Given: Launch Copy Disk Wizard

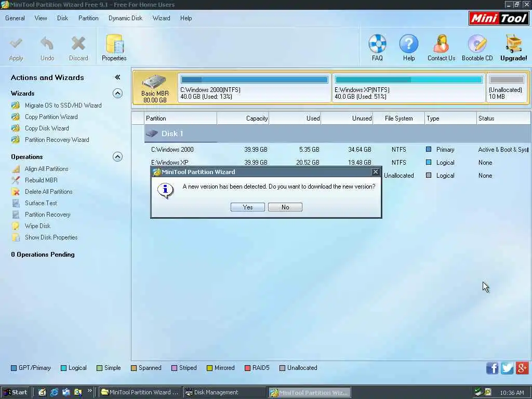Looking at the screenshot, I should (x=47, y=128).
